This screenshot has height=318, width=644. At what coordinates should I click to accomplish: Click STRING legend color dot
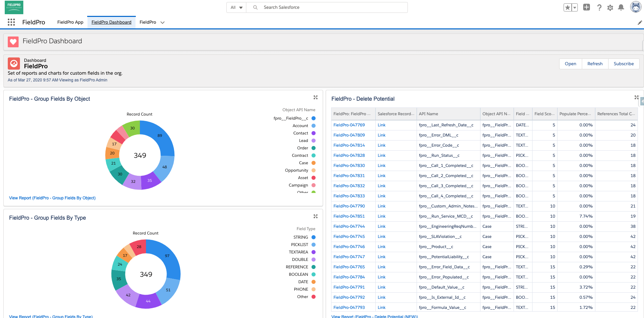tap(314, 237)
